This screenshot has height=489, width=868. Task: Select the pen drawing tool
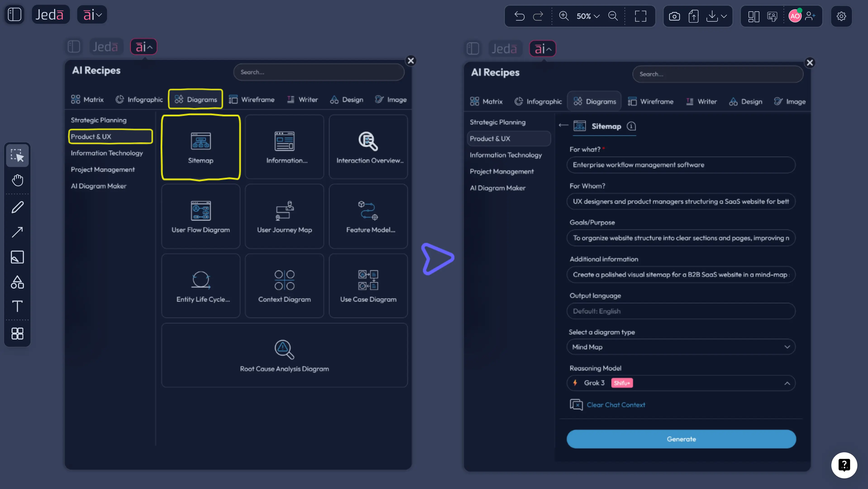tap(17, 207)
